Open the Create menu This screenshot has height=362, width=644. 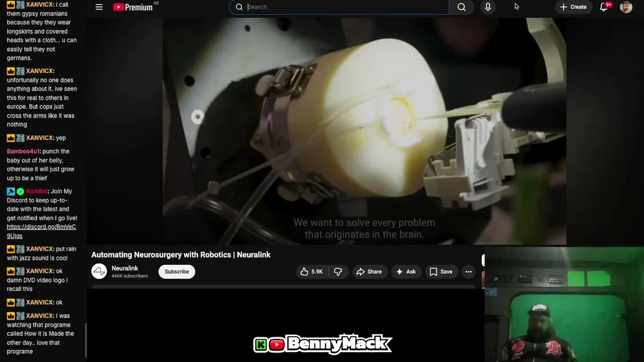click(573, 7)
